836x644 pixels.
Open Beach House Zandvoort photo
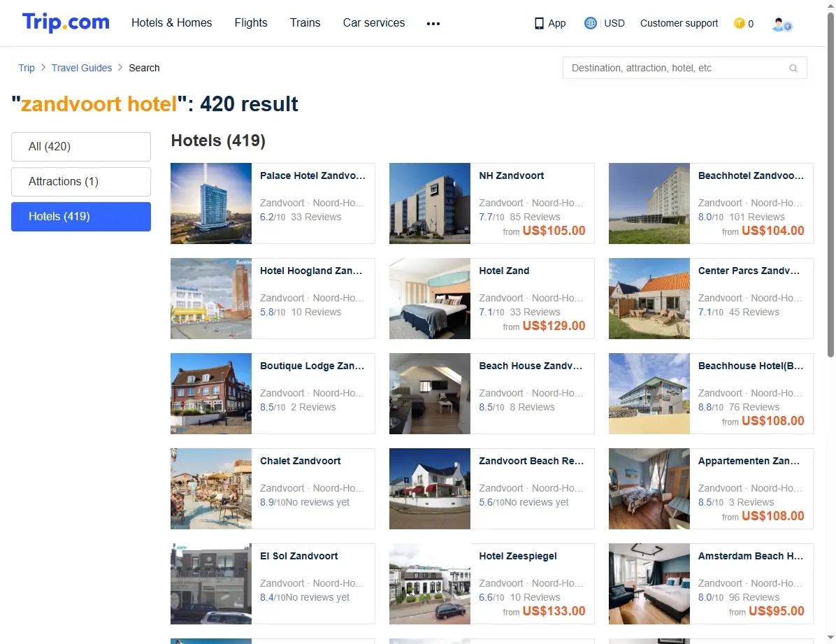430,394
